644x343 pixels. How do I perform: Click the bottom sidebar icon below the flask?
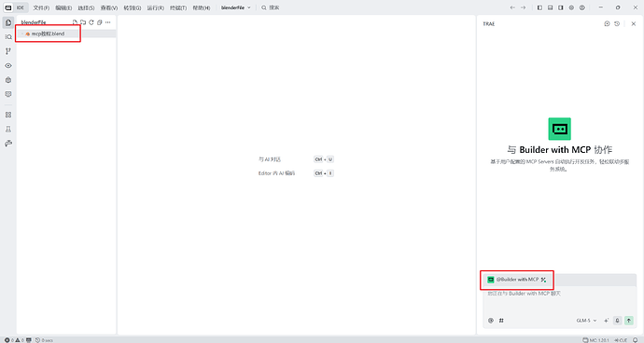[8, 144]
